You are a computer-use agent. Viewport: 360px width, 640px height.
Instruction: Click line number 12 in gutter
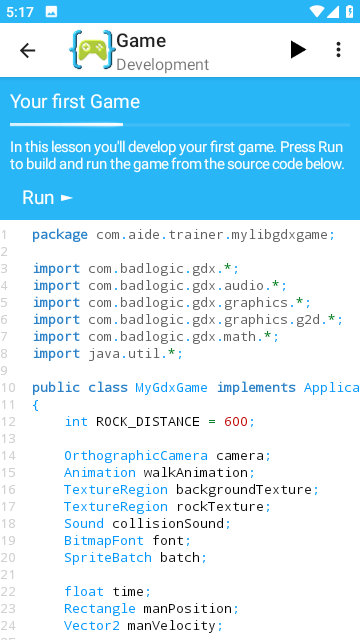pyautogui.click(x=8, y=422)
